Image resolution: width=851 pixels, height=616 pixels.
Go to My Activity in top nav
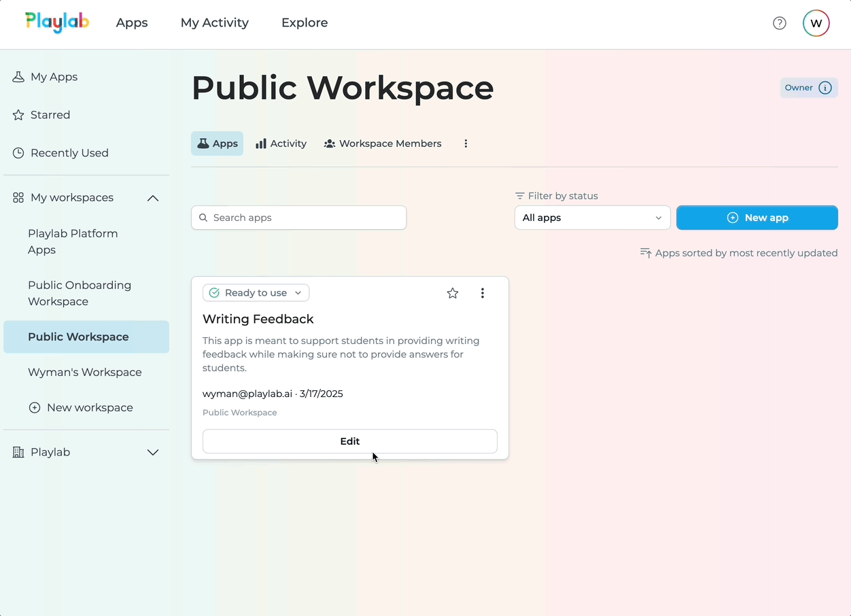click(215, 22)
